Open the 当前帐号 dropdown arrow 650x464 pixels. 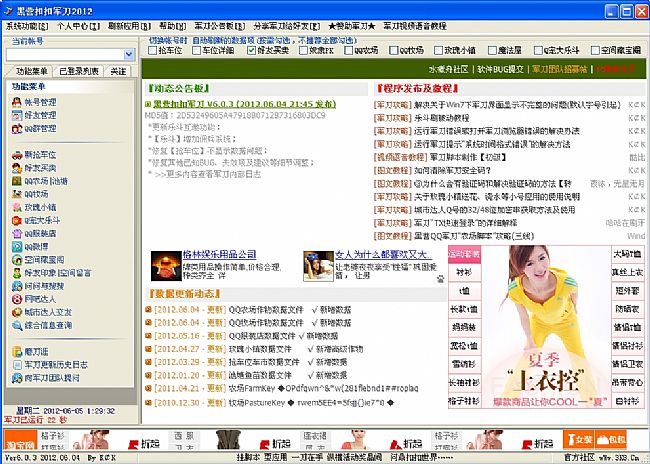[129, 54]
